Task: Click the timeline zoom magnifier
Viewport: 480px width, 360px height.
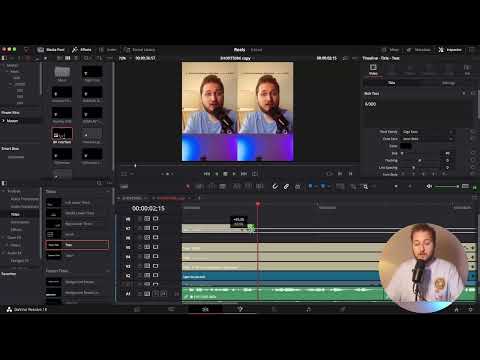Action: tap(366, 187)
